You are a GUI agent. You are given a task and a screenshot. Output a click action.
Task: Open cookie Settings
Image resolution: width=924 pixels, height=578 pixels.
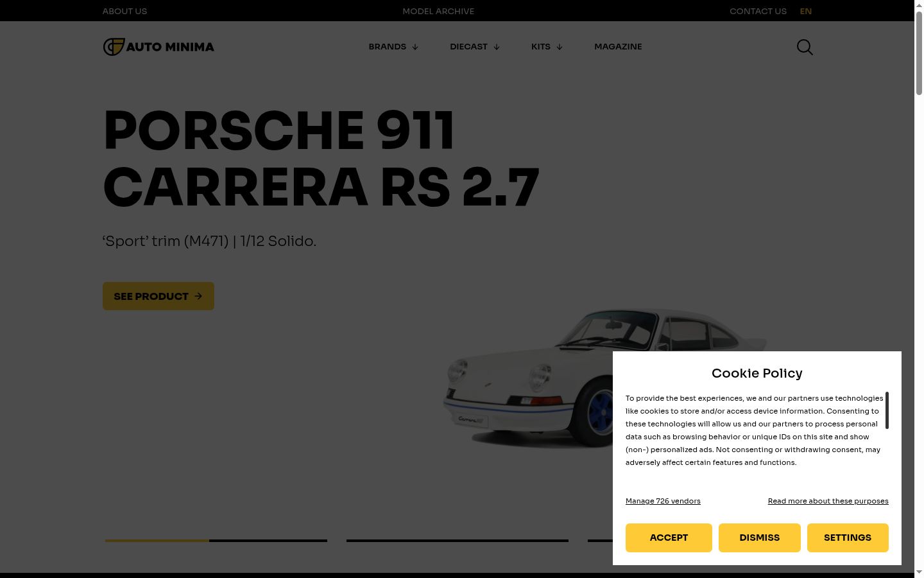coord(848,538)
